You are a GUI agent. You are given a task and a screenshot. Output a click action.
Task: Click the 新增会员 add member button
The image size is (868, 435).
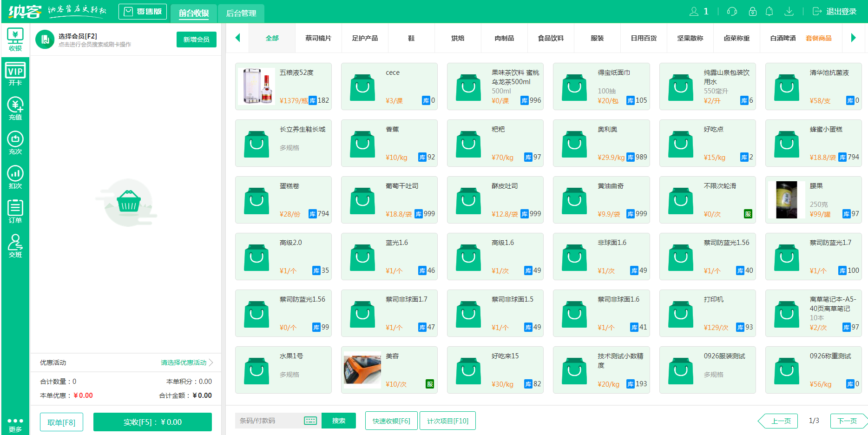pos(196,40)
